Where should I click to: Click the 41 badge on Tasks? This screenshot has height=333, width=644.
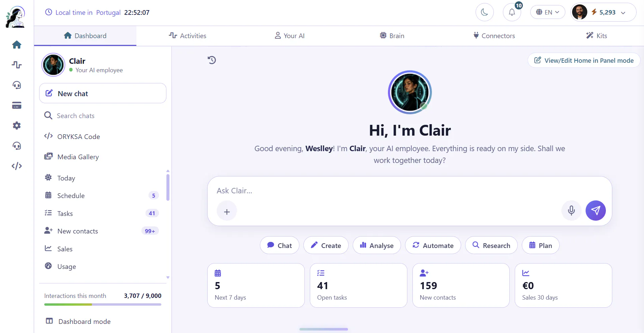[152, 213]
